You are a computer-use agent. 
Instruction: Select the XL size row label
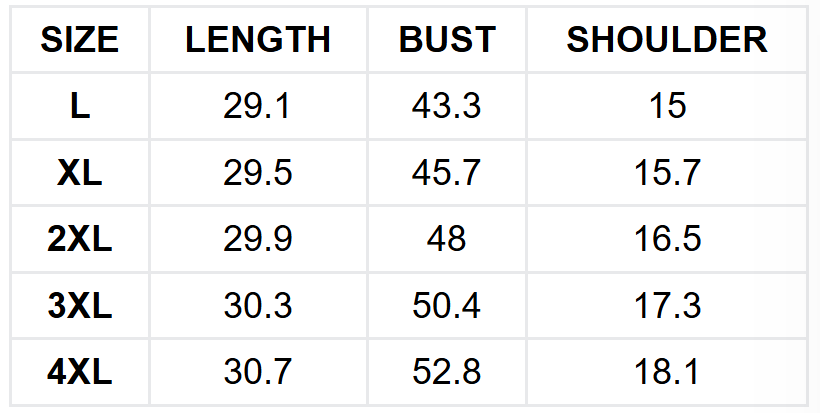coord(80,173)
